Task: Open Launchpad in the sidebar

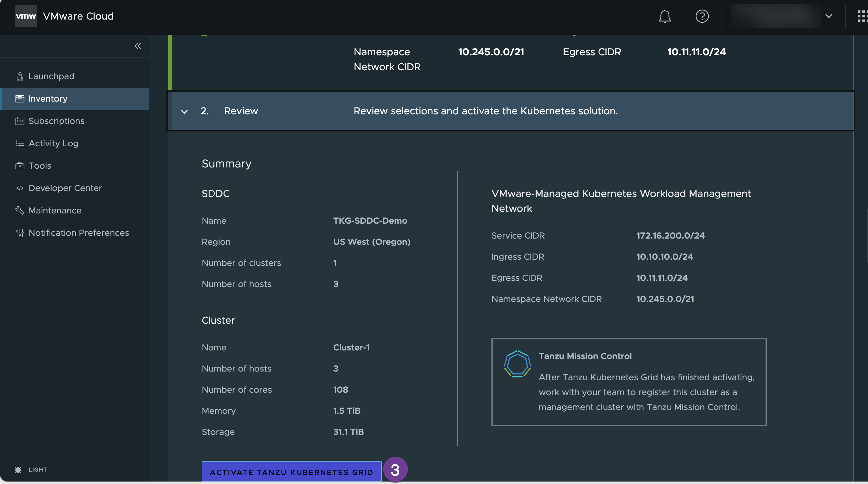Action: coord(75,76)
